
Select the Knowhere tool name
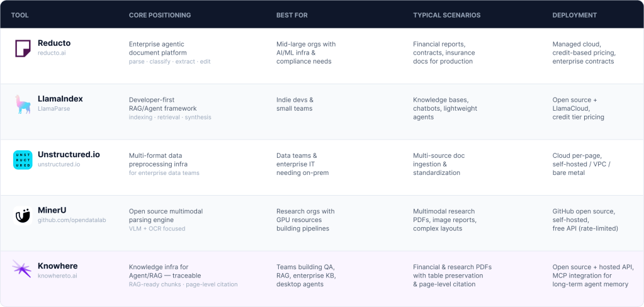pos(57,266)
